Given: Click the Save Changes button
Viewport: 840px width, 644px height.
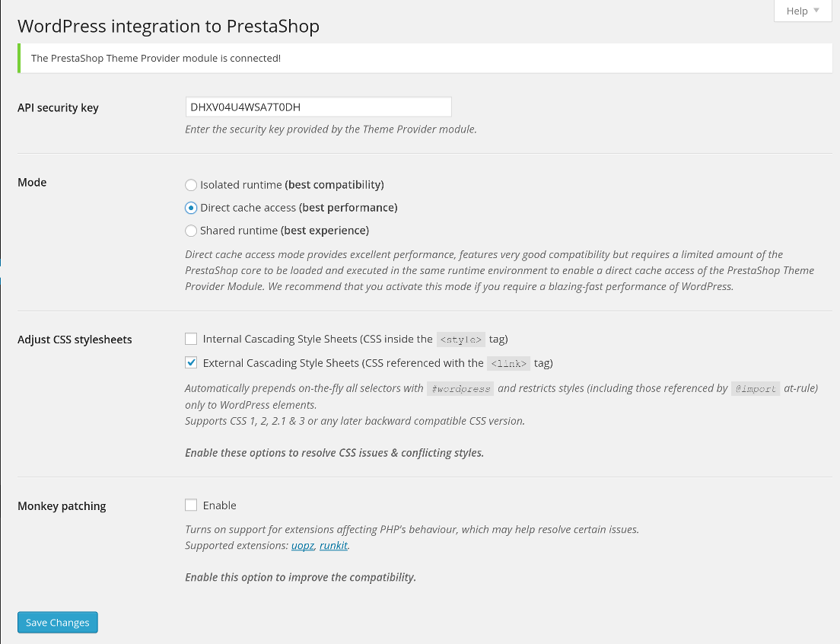Looking at the screenshot, I should (x=58, y=623).
